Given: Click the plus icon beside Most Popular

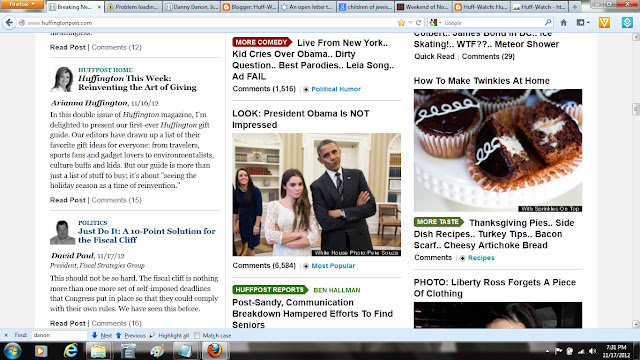Looking at the screenshot, I should coord(306,266).
